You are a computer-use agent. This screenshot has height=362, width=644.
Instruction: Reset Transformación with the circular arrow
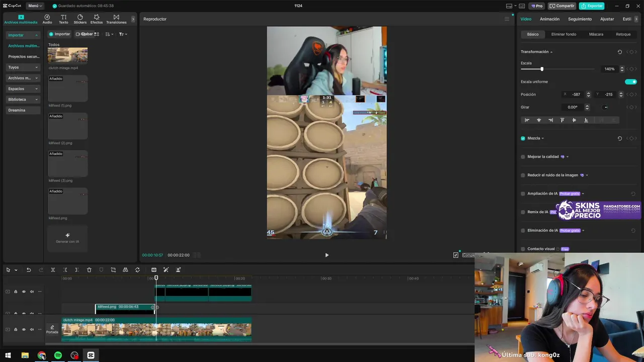click(x=619, y=52)
